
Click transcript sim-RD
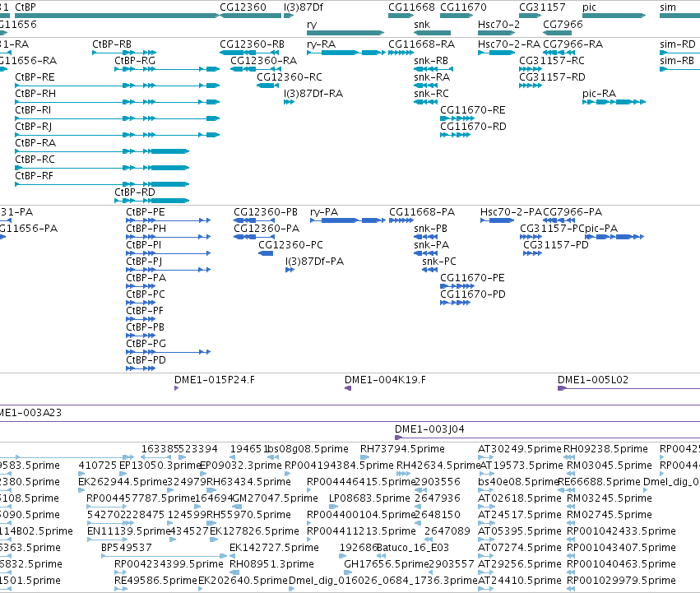679,53
